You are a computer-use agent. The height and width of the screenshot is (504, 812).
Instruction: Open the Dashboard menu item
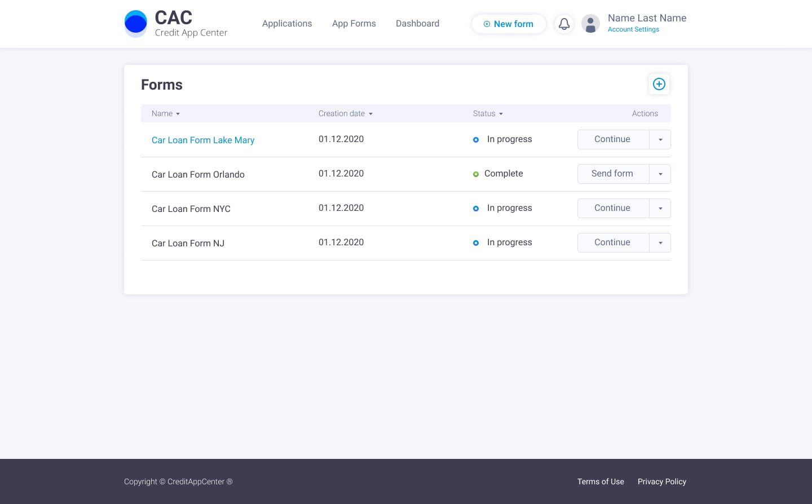pos(417,23)
